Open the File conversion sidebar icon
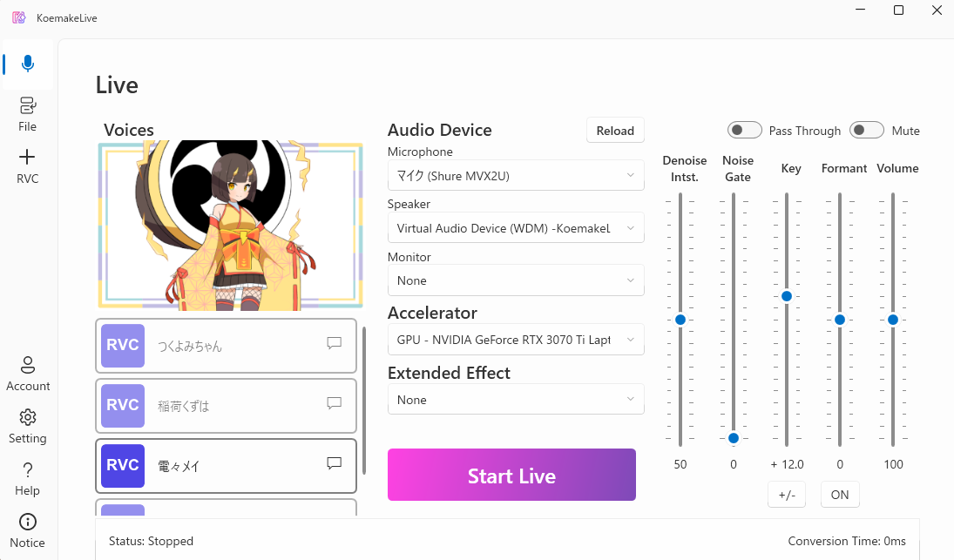 [27, 114]
